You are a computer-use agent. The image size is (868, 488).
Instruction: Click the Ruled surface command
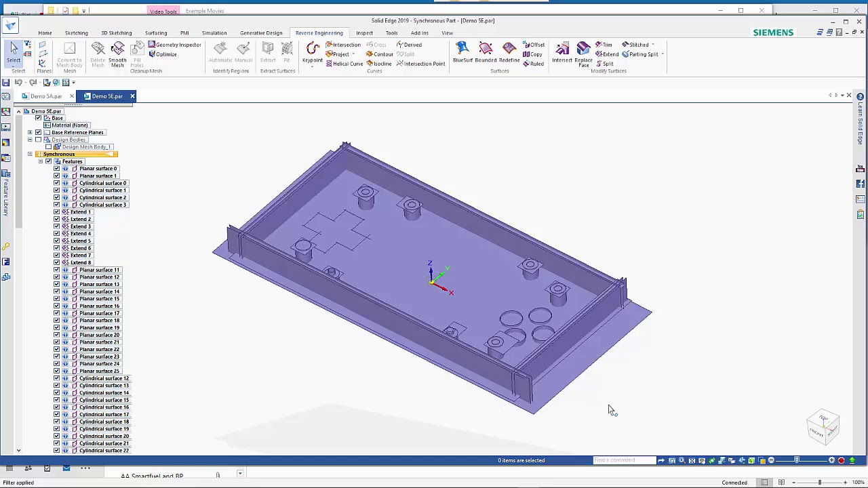(533, 64)
